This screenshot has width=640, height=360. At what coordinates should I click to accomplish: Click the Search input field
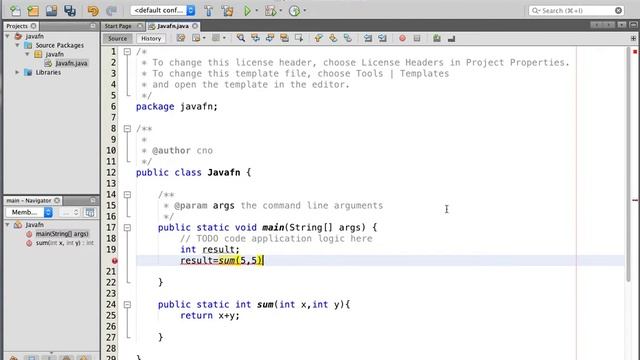(x=577, y=10)
